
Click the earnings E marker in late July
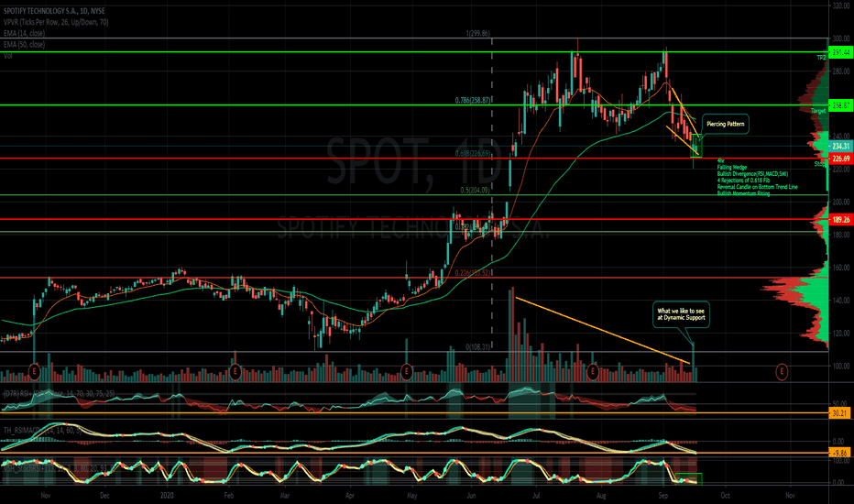593,372
